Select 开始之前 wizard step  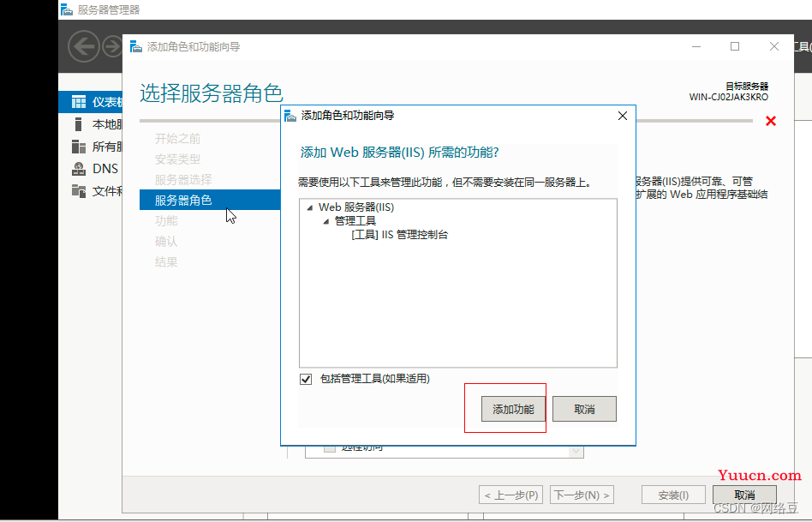click(x=177, y=139)
